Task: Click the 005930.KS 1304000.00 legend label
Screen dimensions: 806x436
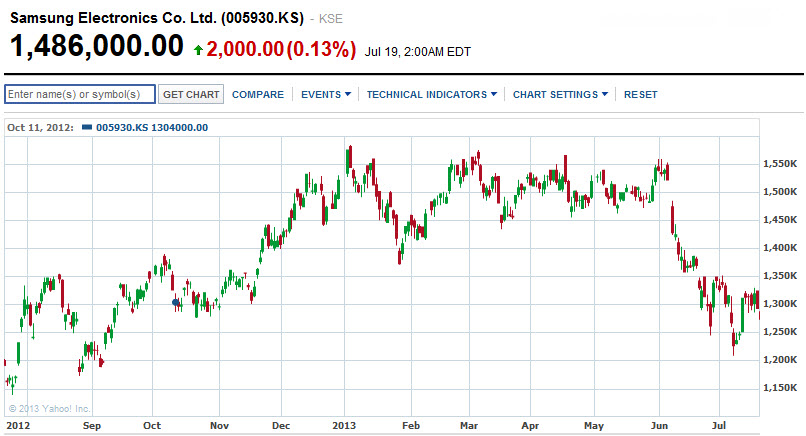Action: click(x=152, y=128)
